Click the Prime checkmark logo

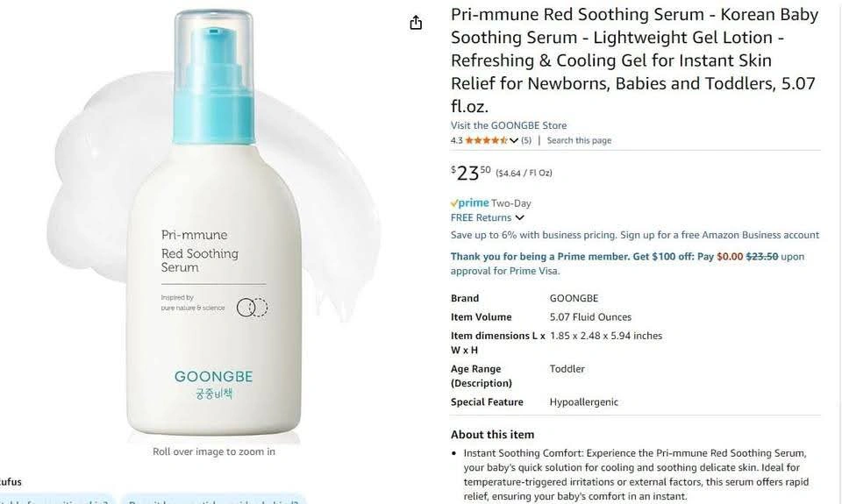pos(469,202)
